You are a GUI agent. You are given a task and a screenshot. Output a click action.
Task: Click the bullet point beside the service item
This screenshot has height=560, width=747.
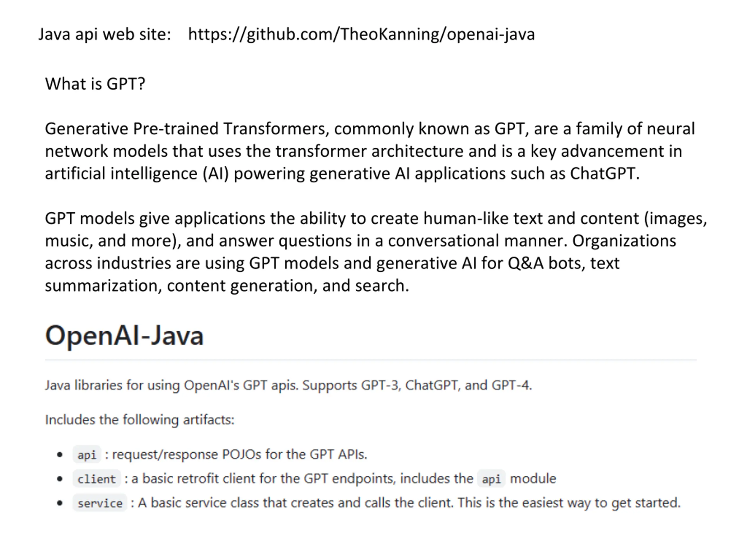tap(60, 503)
